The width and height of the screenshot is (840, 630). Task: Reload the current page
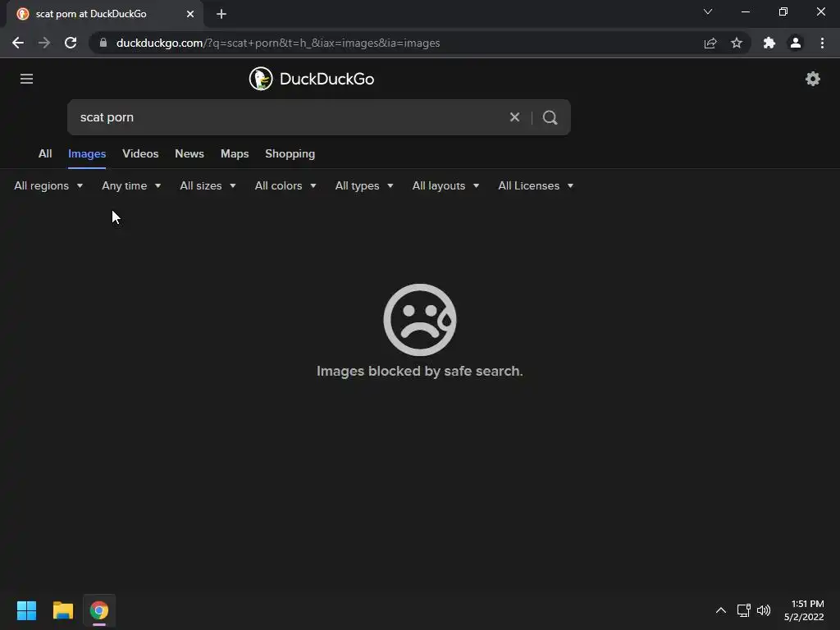[71, 43]
